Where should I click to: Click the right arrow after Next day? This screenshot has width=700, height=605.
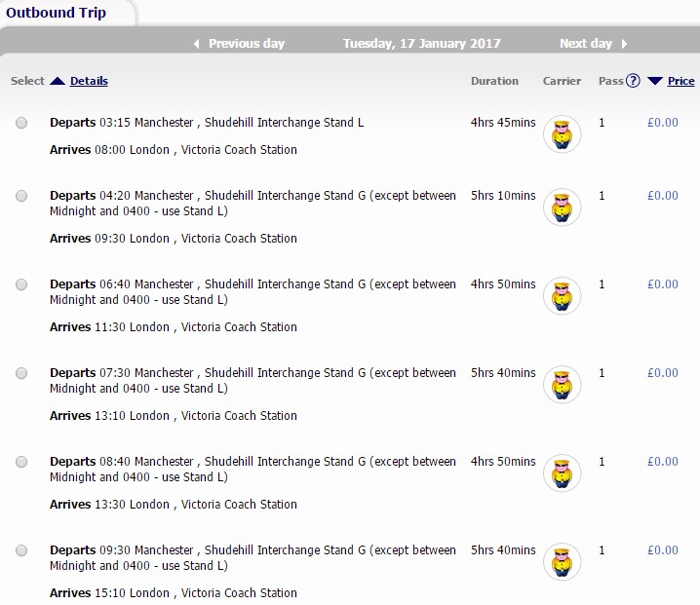(x=624, y=44)
